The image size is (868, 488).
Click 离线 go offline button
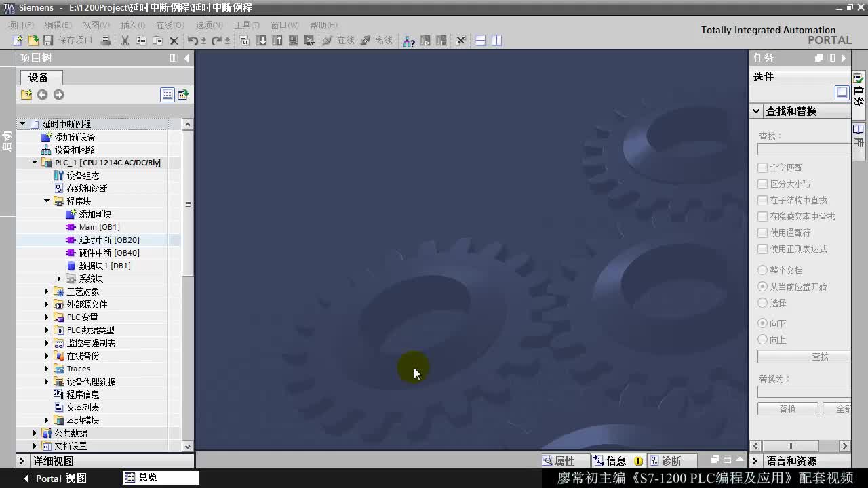pos(377,41)
